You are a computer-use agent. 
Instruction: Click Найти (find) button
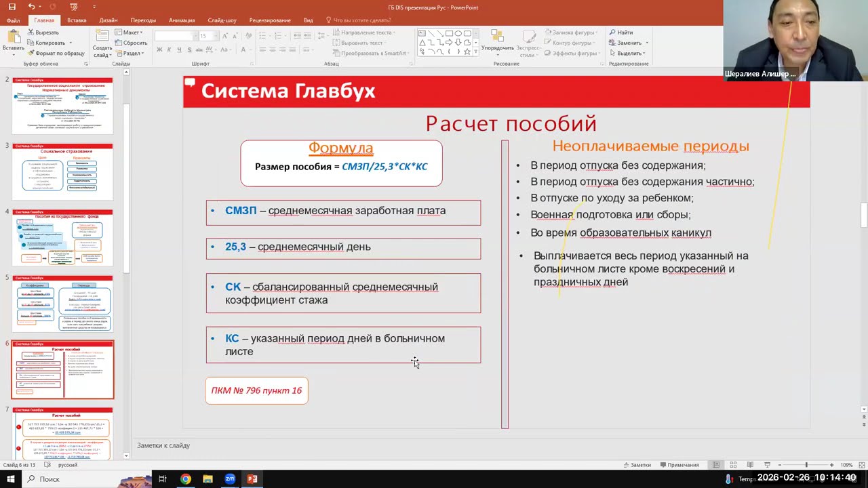pos(621,33)
